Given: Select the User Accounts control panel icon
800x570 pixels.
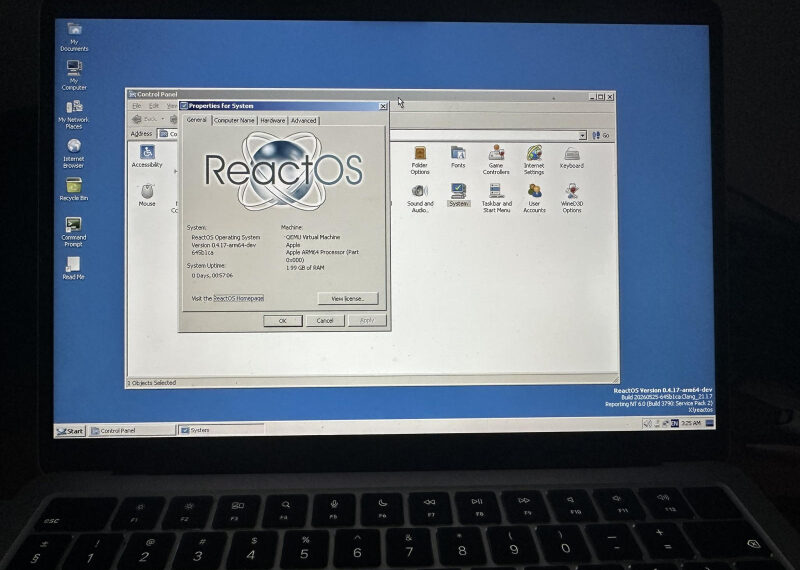Looking at the screenshot, I should 534,198.
